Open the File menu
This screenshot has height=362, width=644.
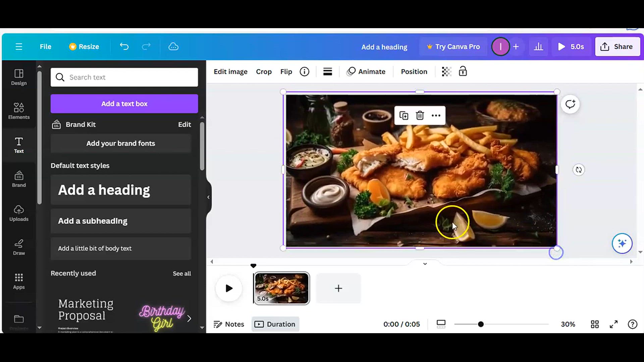[x=45, y=47]
